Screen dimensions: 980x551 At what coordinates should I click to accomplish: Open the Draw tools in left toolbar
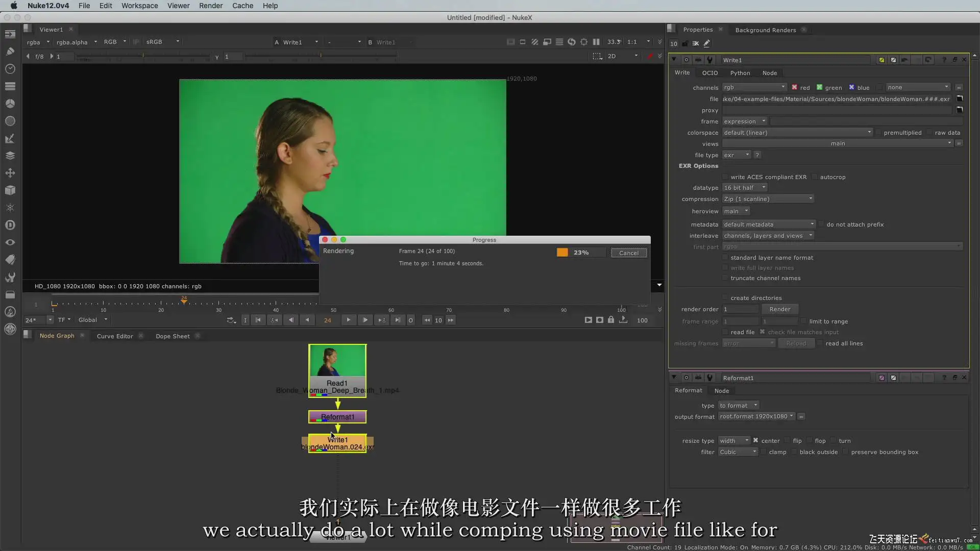pos(10,51)
